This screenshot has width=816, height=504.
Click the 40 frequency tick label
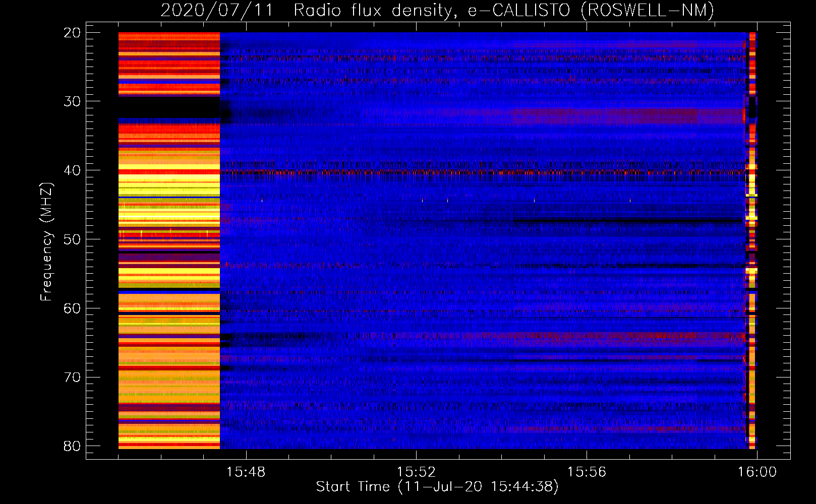pos(73,170)
